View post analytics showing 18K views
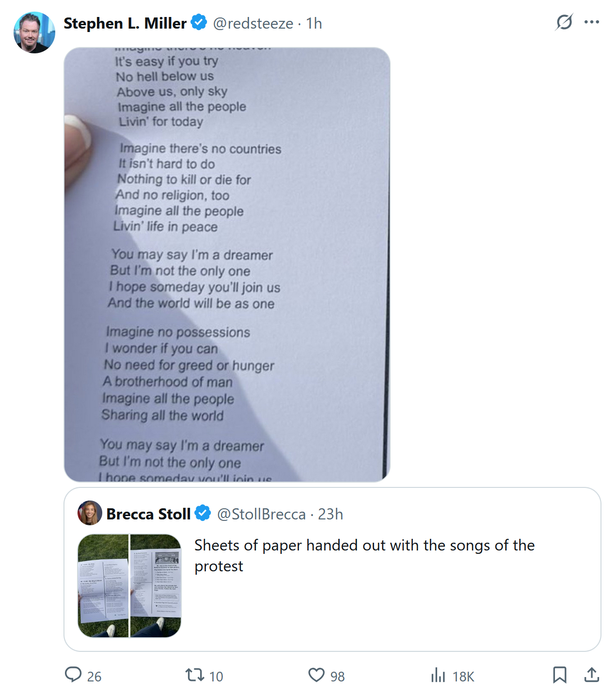Screen dimensions: 616x695 [x=438, y=675]
